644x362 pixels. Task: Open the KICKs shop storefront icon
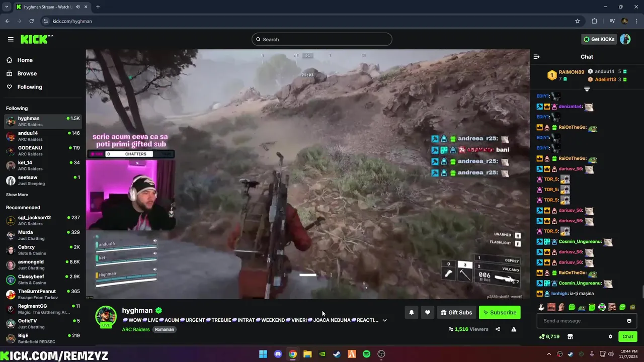[x=570, y=336]
